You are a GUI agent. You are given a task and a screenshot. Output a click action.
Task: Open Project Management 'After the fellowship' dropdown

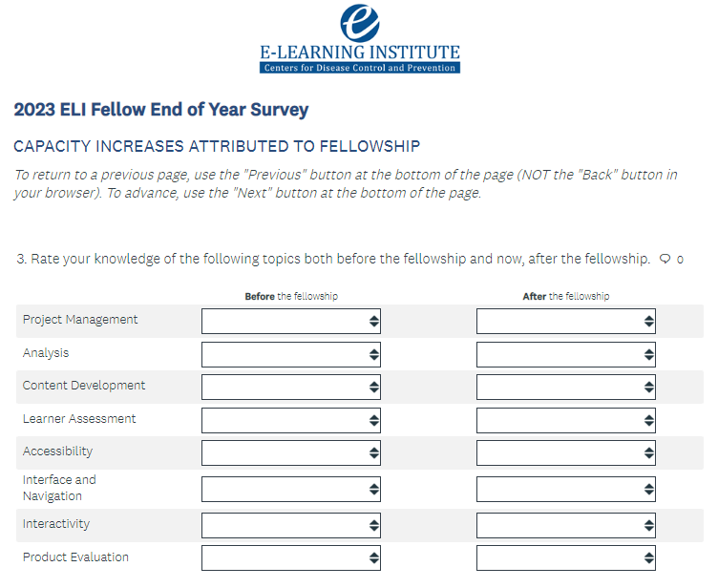tap(565, 321)
